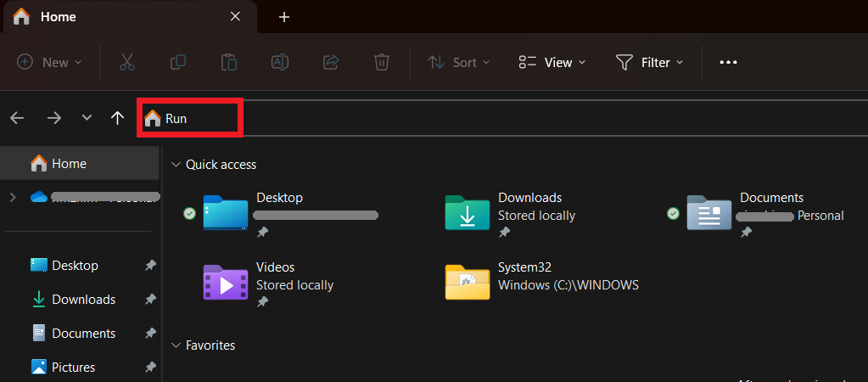Viewport: 868px width, 382px height.
Task: Click the sync status checkmark beside Desktop
Action: coord(189,213)
